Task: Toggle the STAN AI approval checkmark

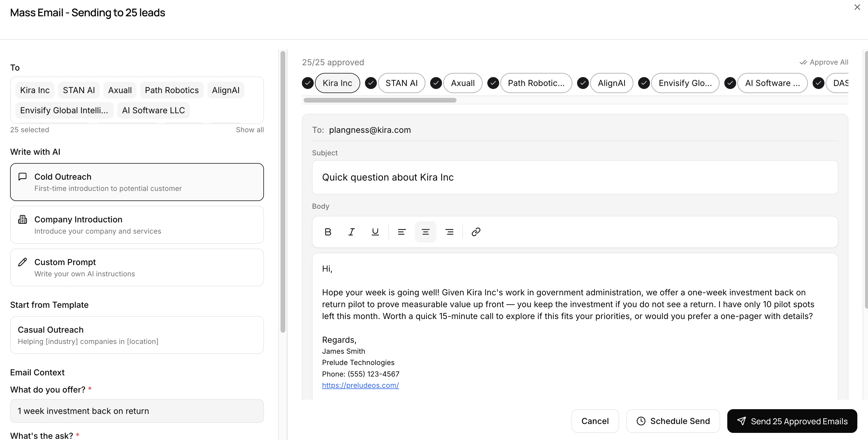Action: [x=371, y=83]
